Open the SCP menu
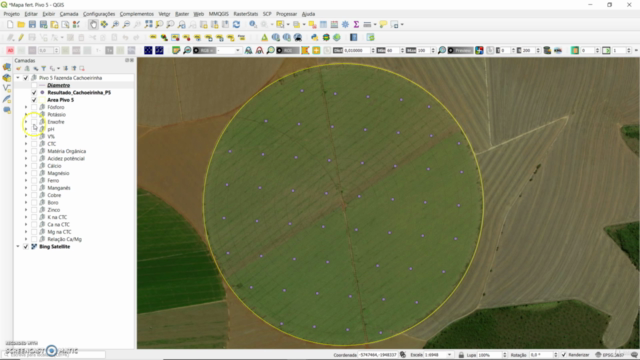Image resolution: width=640 pixels, height=360 pixels. (267, 14)
